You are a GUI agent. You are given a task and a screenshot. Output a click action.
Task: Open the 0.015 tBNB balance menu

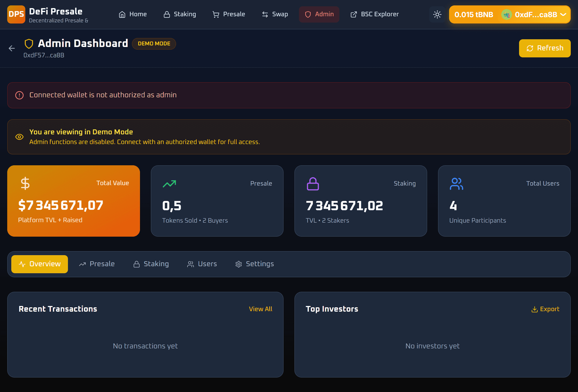(x=474, y=14)
